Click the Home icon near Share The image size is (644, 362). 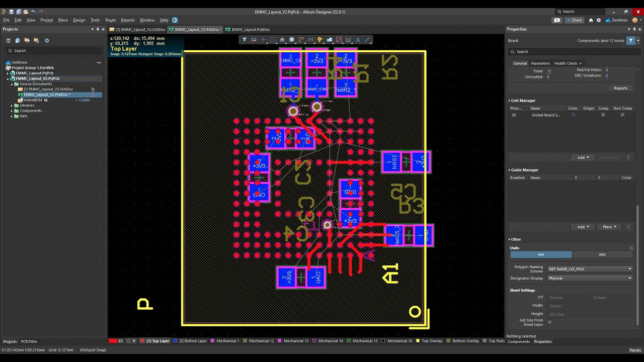point(591,20)
